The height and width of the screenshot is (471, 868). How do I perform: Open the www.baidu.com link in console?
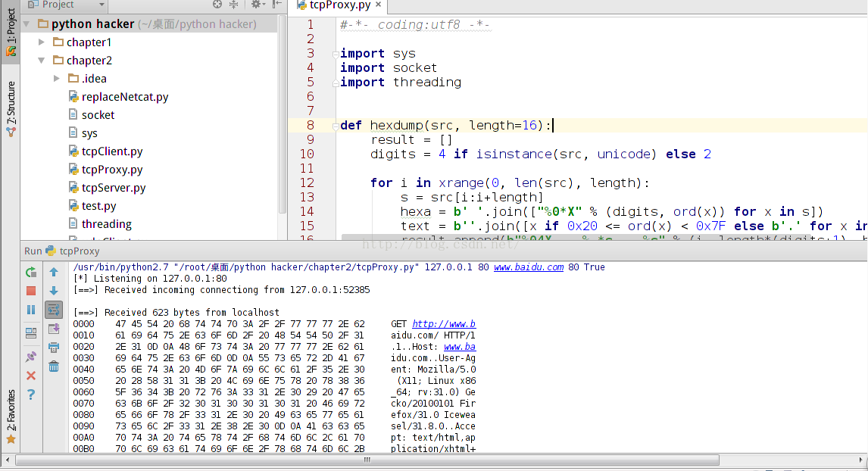[528, 267]
